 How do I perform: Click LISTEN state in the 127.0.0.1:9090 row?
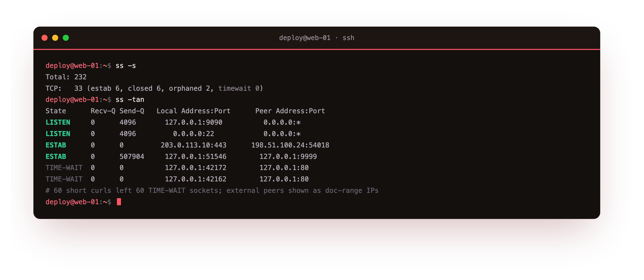(x=58, y=122)
